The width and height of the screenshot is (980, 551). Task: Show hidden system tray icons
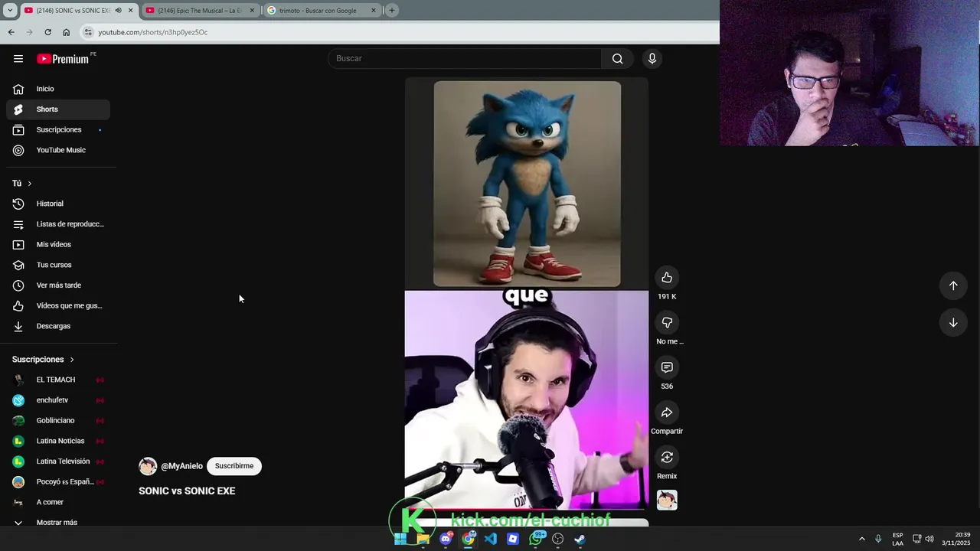pyautogui.click(x=861, y=539)
